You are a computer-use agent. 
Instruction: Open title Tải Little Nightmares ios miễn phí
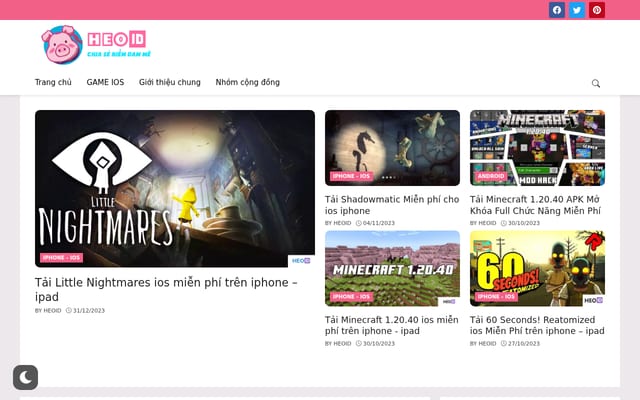coord(166,289)
